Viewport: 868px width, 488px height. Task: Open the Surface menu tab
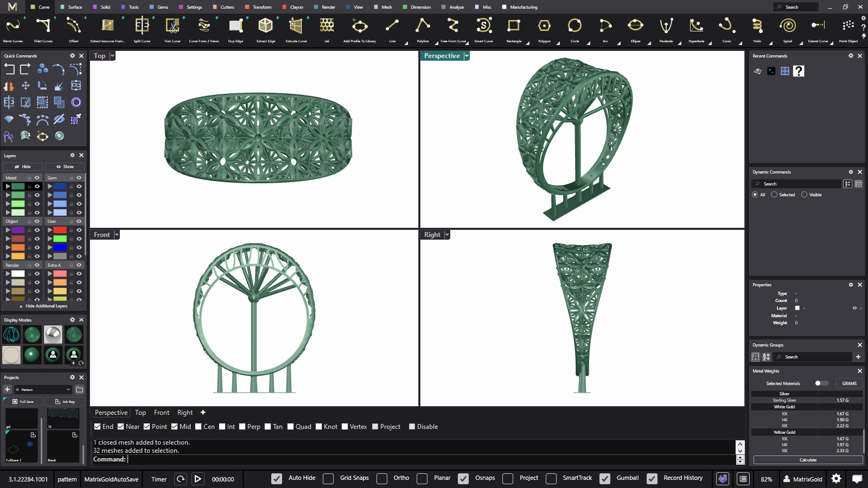coord(72,7)
